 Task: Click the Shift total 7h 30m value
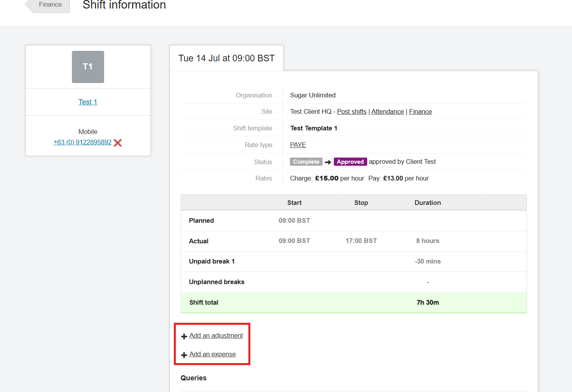click(427, 302)
